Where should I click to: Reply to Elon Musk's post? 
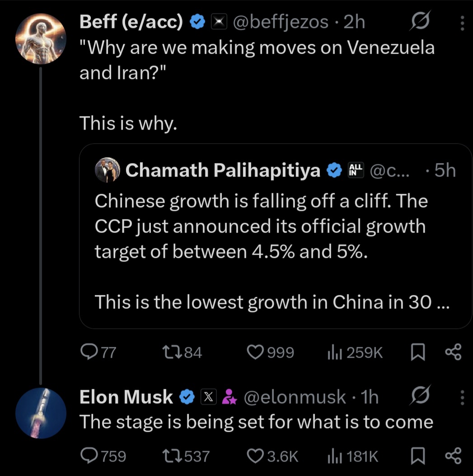pyautogui.click(x=87, y=456)
